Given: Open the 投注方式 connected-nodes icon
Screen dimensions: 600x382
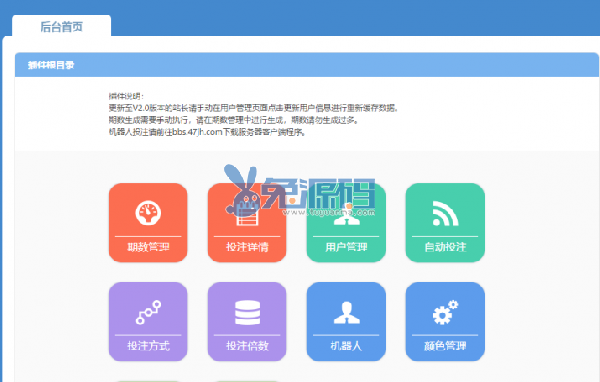Looking at the screenshot, I should [x=148, y=312].
